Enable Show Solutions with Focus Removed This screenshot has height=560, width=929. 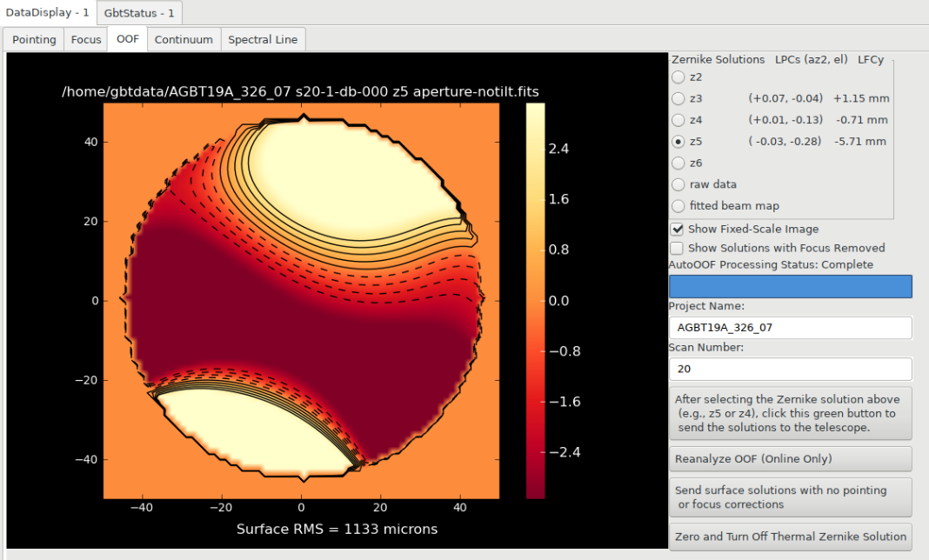click(x=677, y=248)
